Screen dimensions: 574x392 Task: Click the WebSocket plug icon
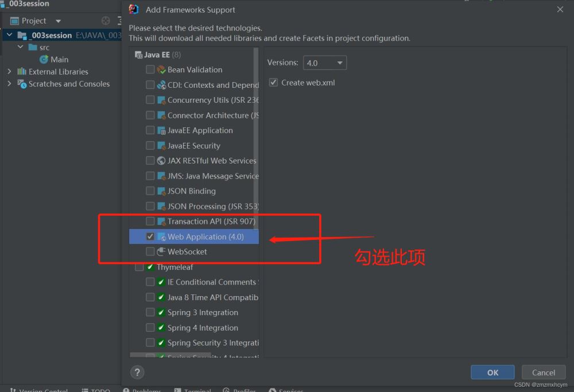click(x=161, y=251)
